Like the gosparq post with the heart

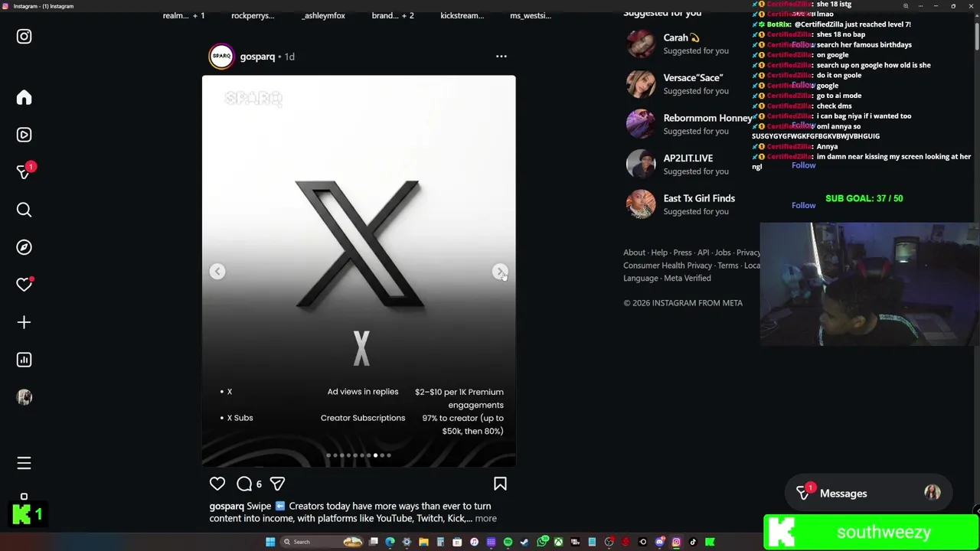coord(217,484)
